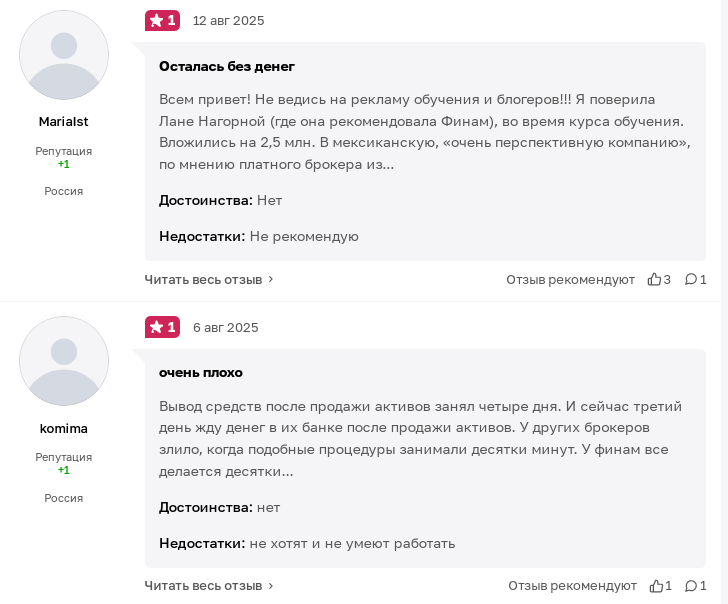This screenshot has height=604, width=728.
Task: Open review title 'Осталась без денег'
Action: 227,66
